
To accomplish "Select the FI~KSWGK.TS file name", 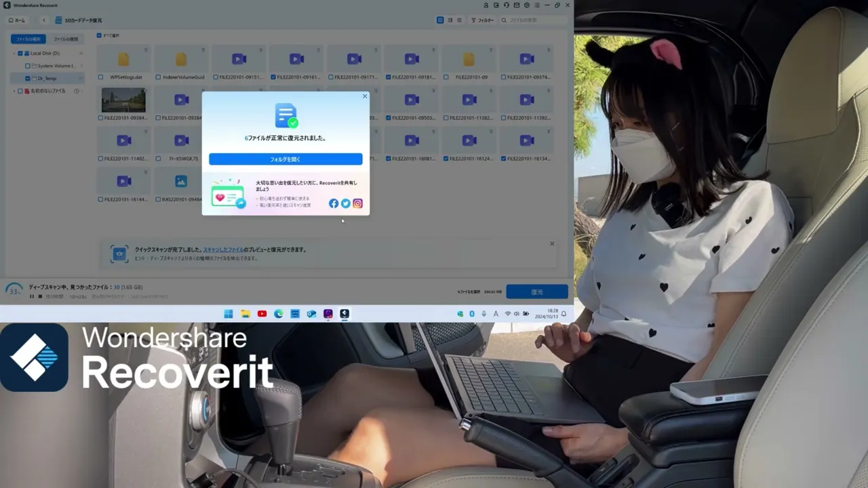I will 184,159.
